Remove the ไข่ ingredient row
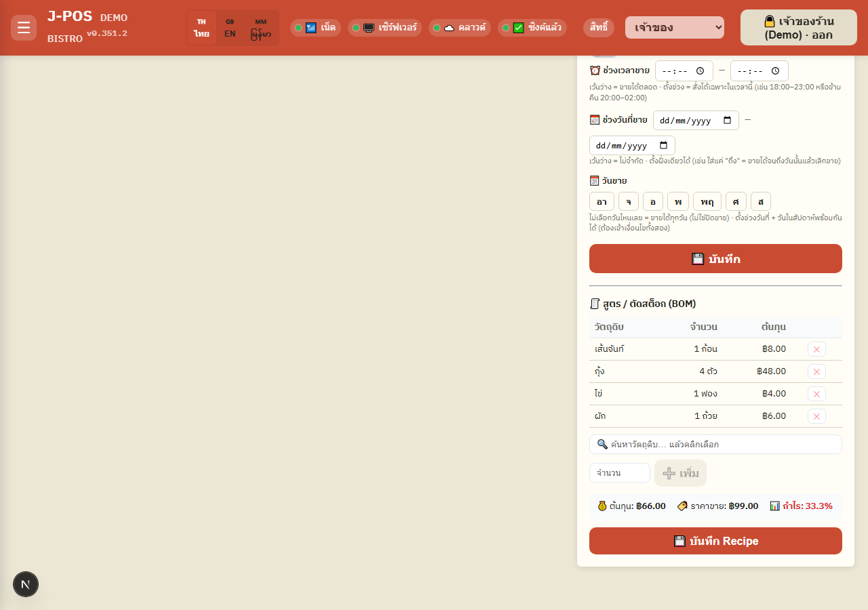The width and height of the screenshot is (868, 610). pos(816,394)
